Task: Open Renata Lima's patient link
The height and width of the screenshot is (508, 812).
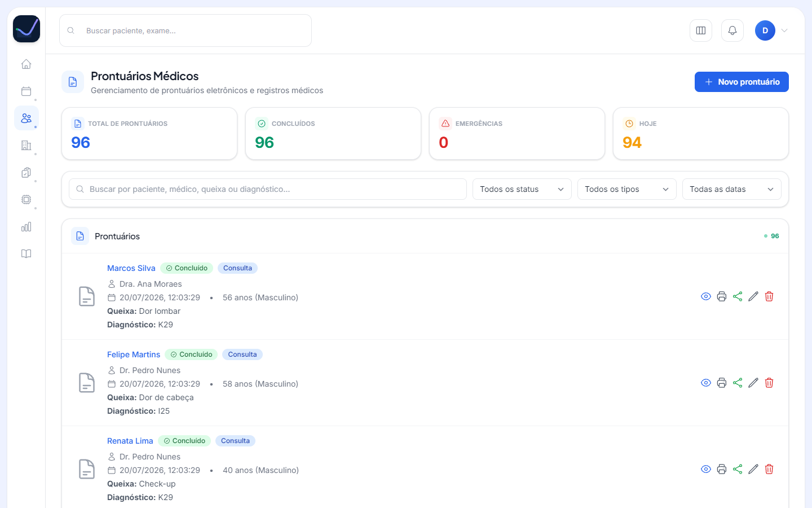Action: point(130,441)
